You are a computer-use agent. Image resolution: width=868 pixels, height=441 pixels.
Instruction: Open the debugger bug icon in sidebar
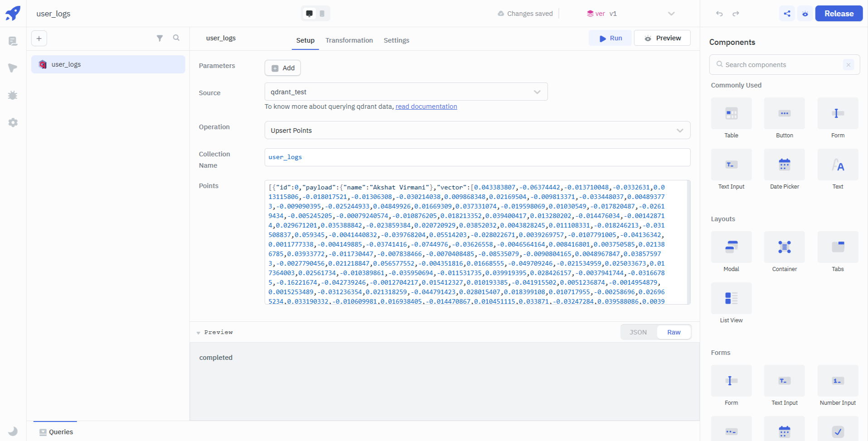(x=13, y=95)
